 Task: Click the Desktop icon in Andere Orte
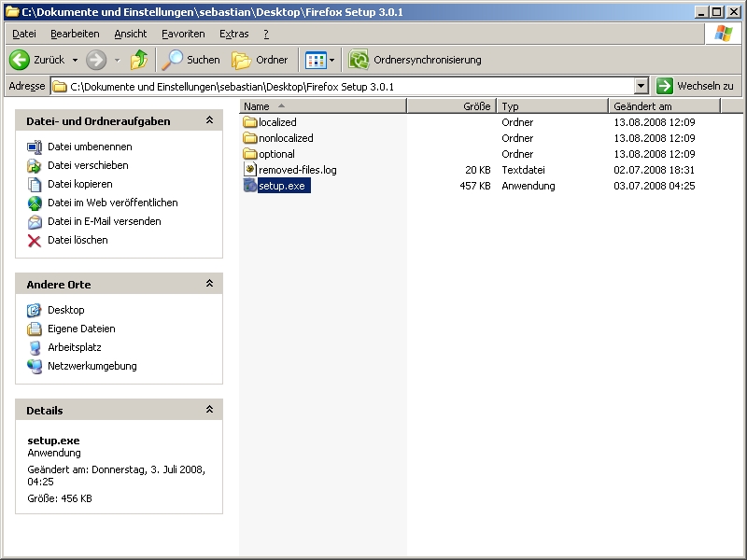(x=35, y=311)
